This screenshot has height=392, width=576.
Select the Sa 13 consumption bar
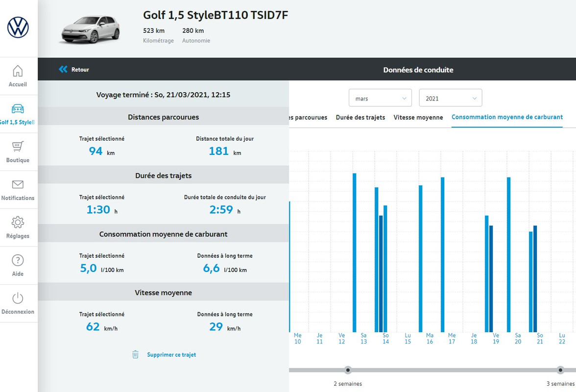[355, 253]
